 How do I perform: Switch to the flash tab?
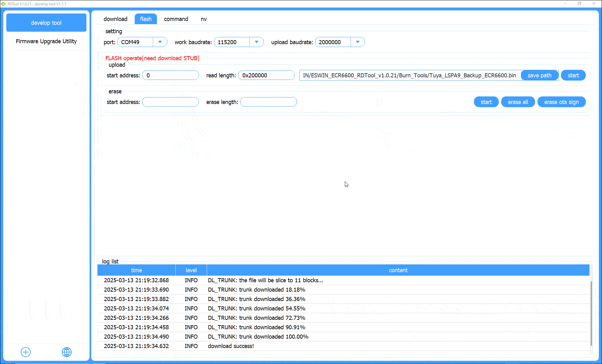pos(146,19)
